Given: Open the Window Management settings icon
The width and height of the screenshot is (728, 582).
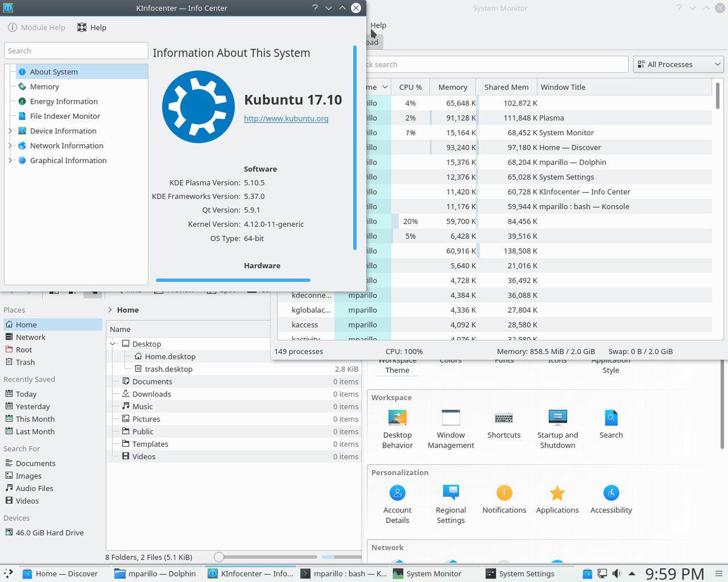Looking at the screenshot, I should [x=451, y=418].
